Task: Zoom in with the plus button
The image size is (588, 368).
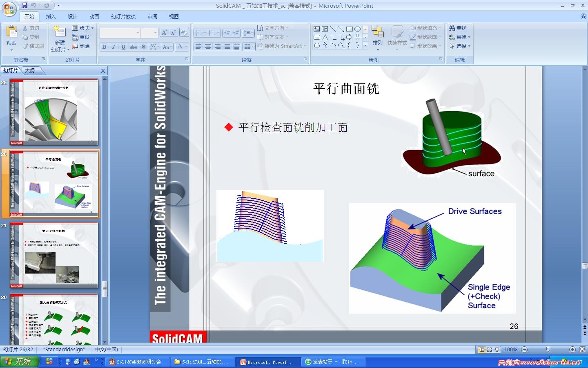Action: [x=572, y=350]
